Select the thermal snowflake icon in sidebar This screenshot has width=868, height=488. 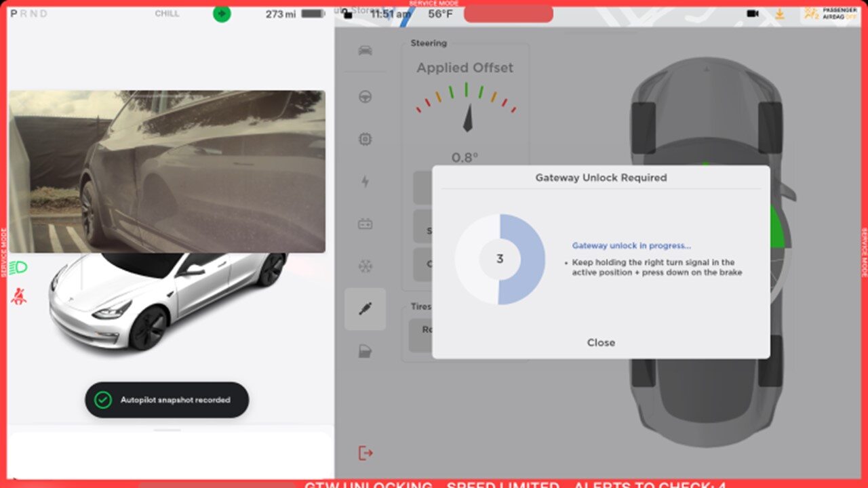(x=365, y=266)
